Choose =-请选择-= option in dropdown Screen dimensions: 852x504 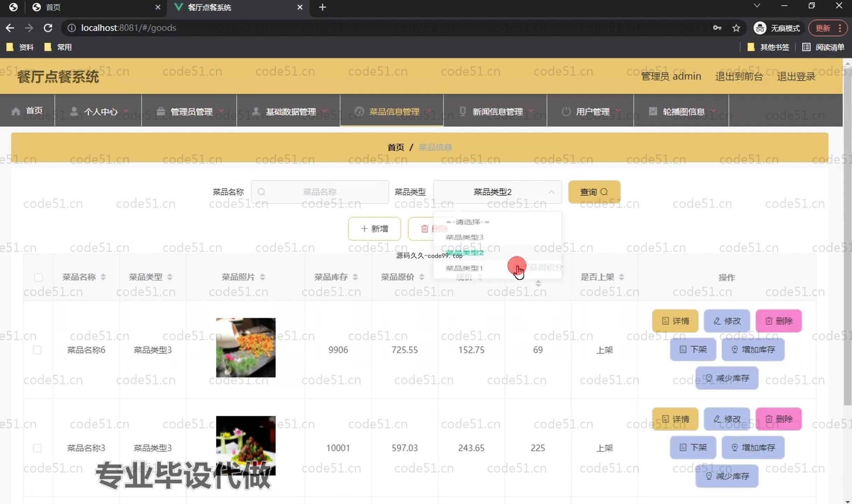pos(497,222)
